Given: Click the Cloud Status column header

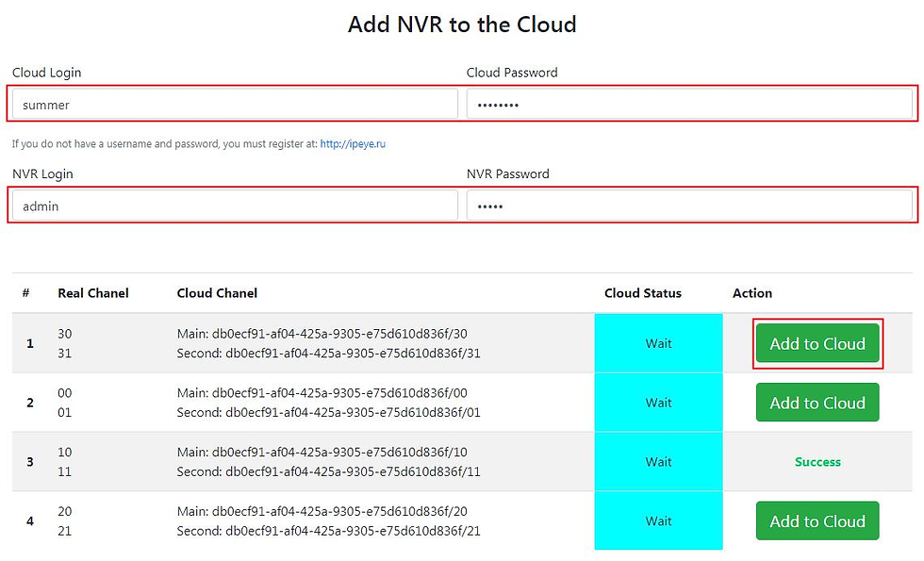Looking at the screenshot, I should [x=643, y=293].
